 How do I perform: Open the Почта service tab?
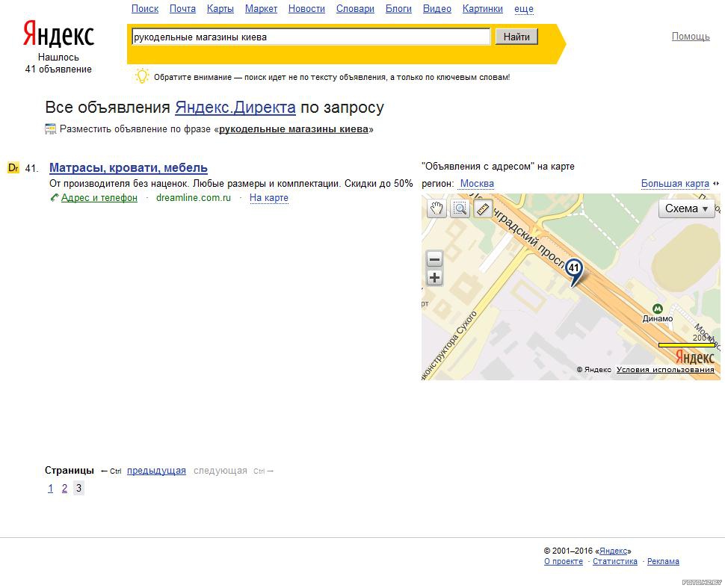coord(182,9)
